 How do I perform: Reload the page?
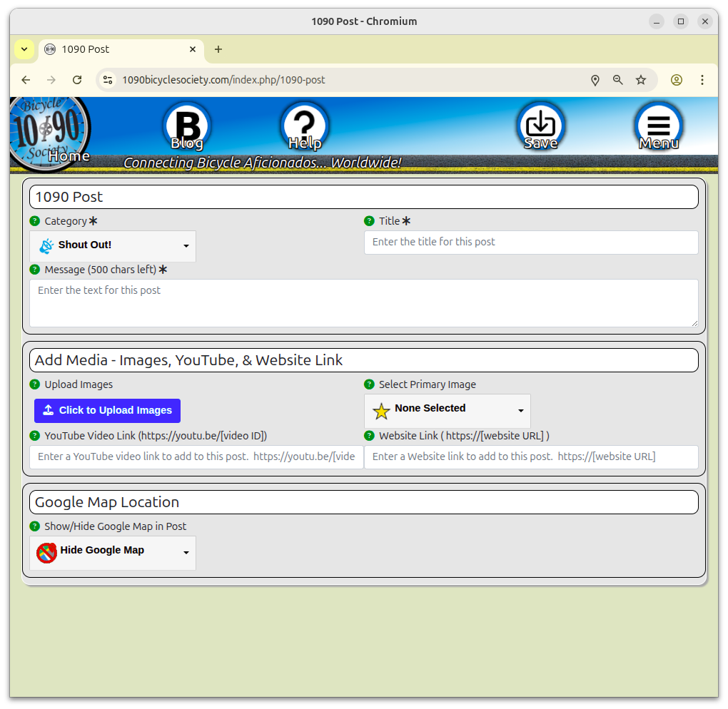(77, 80)
